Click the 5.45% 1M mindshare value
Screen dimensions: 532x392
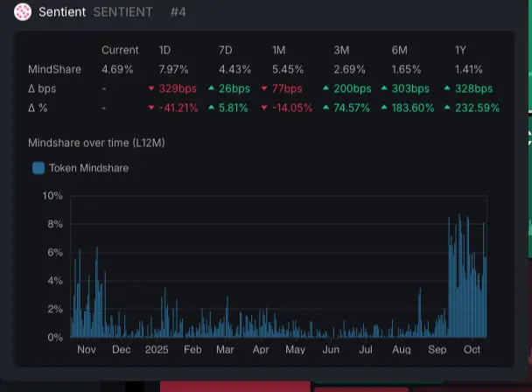(x=288, y=70)
